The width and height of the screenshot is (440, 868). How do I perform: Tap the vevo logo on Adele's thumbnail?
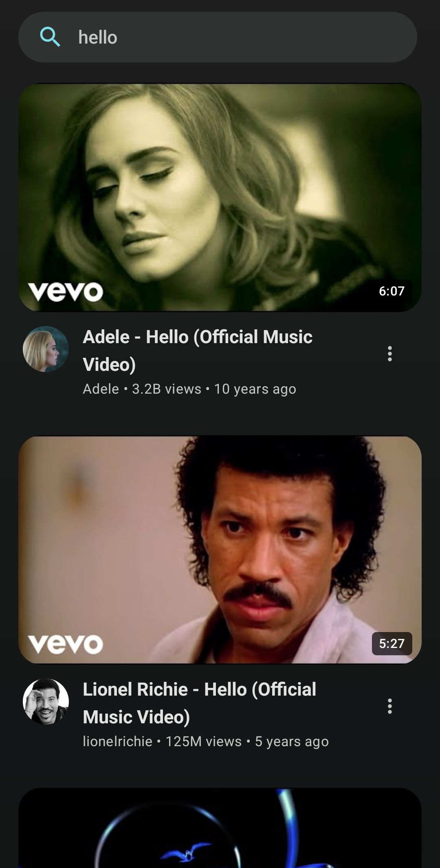tap(66, 291)
